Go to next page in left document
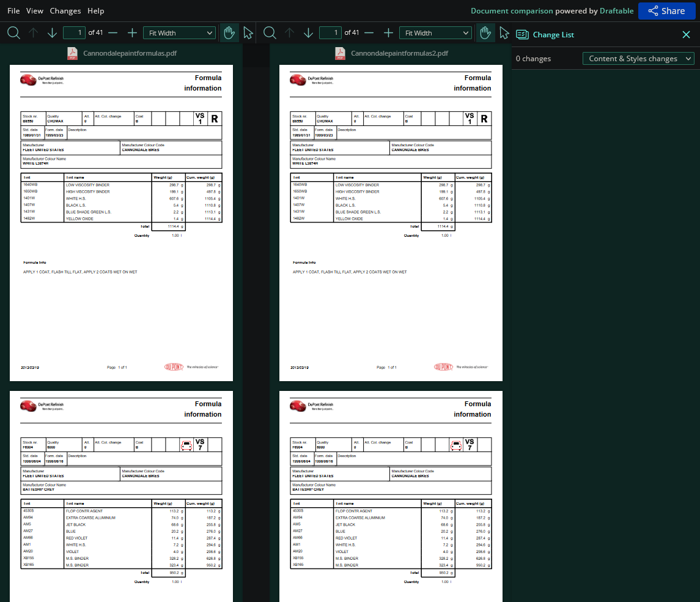The image size is (700, 602). [x=52, y=32]
